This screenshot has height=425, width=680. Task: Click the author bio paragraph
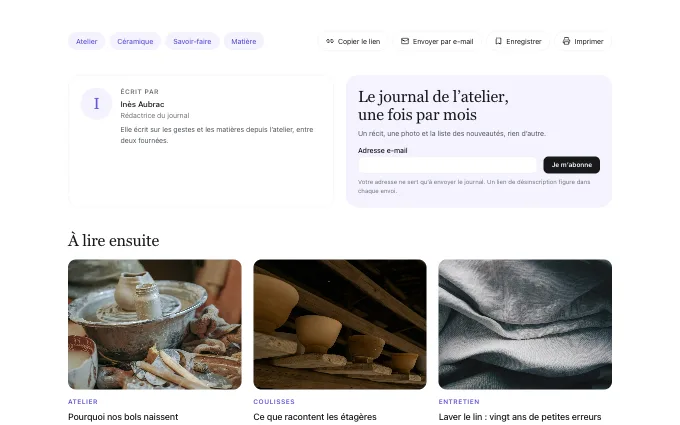(217, 135)
